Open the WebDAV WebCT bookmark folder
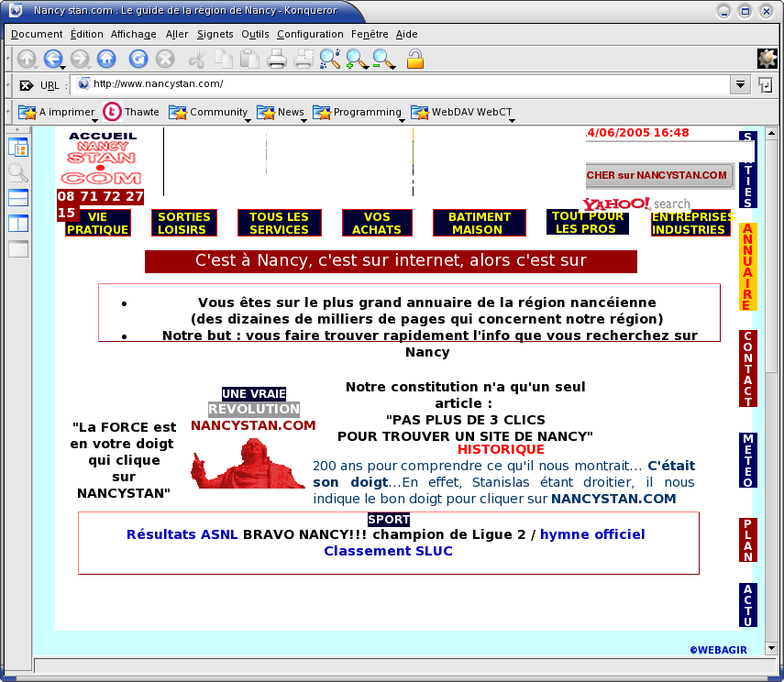The height and width of the screenshot is (682, 784). coord(461,112)
